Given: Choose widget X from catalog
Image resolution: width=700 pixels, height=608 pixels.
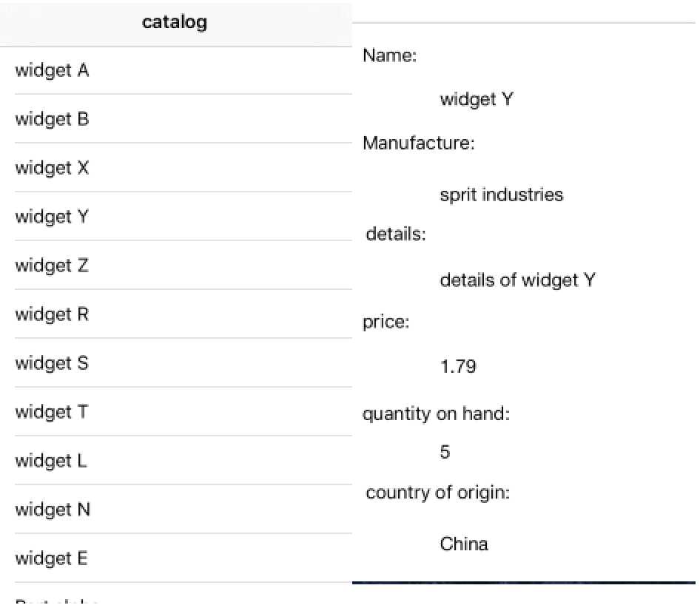Looking at the screenshot, I should click(176, 168).
